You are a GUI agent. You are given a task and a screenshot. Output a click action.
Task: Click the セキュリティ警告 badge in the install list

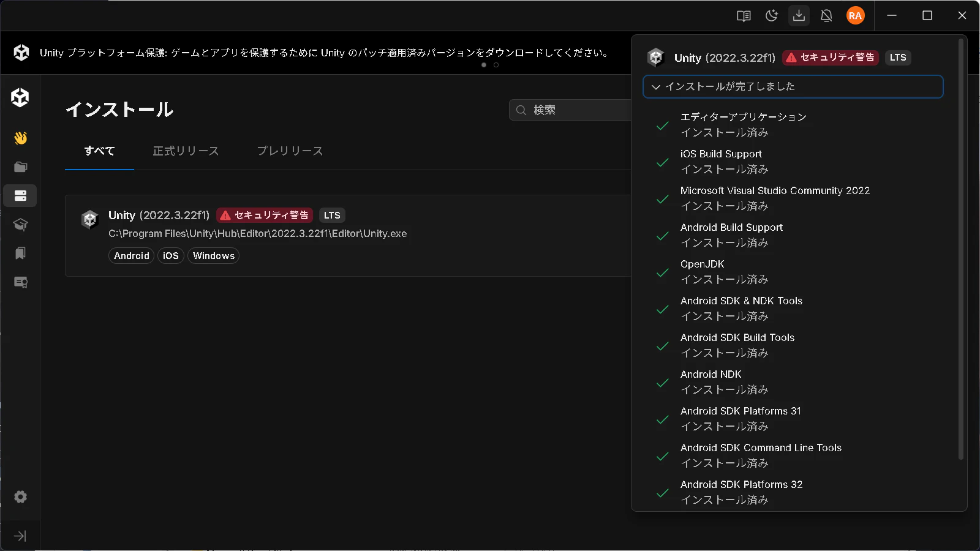point(265,216)
